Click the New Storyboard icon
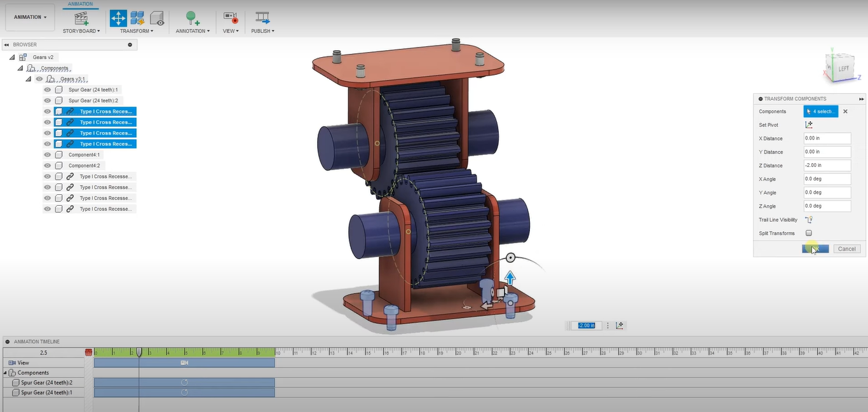Viewport: 868px width, 412px height. [81, 18]
